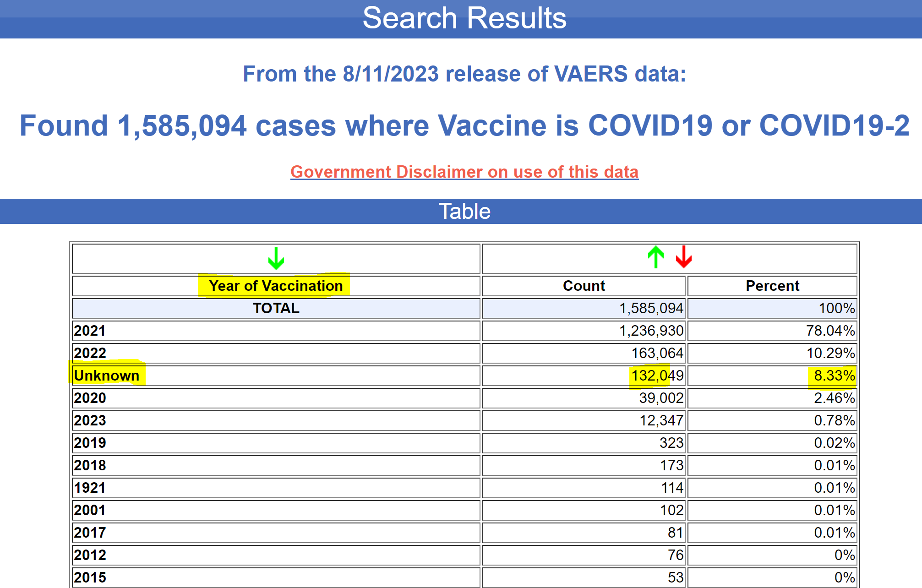Select the 76 count cell
This screenshot has height=588, width=922.
tap(584, 555)
